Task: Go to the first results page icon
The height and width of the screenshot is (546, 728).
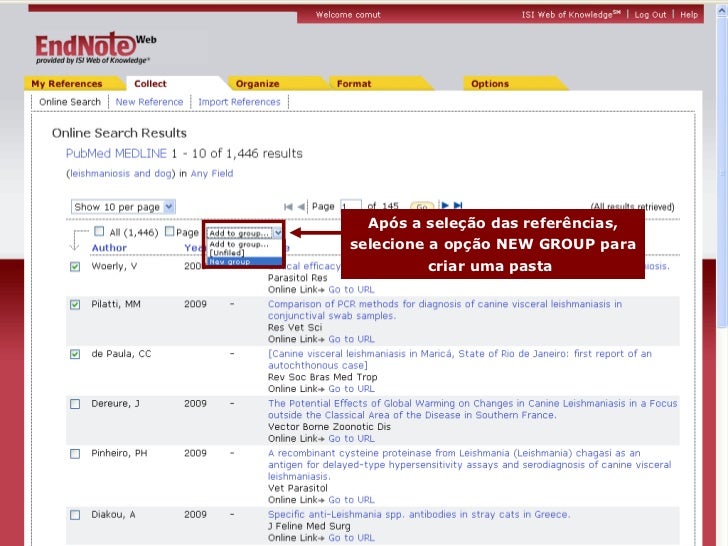Action: coord(288,207)
